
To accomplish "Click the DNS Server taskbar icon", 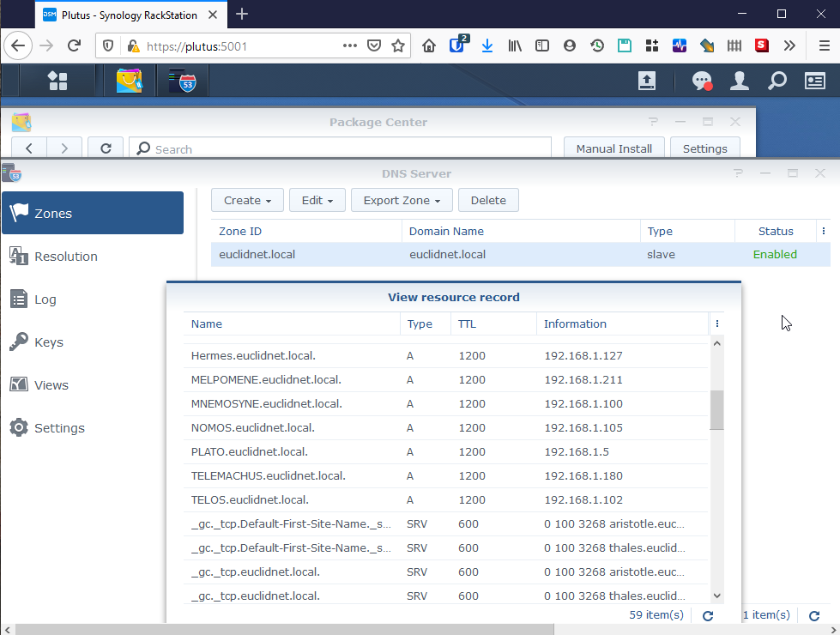I will [x=182, y=81].
